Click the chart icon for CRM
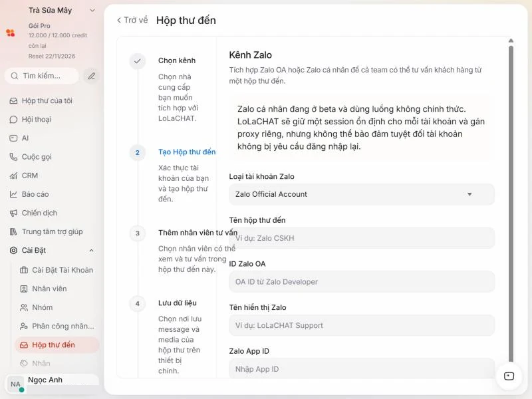This screenshot has width=532, height=399. 13,176
